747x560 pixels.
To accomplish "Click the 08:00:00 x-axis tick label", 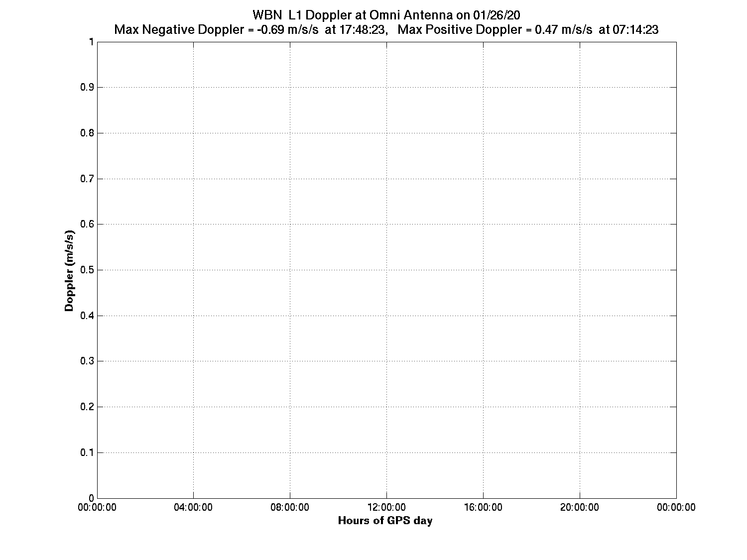I will pos(290,507).
